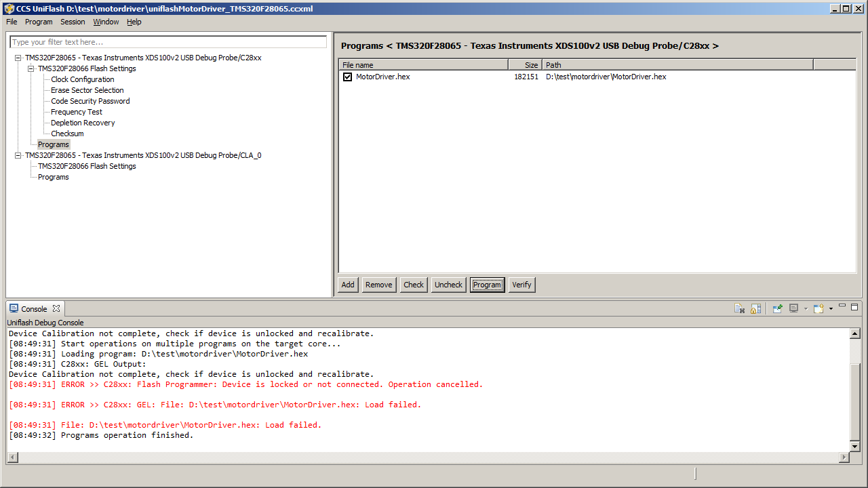Collapse the C28xx debug probe tree node
Screen dimensions: 868x488
[x=18, y=58]
